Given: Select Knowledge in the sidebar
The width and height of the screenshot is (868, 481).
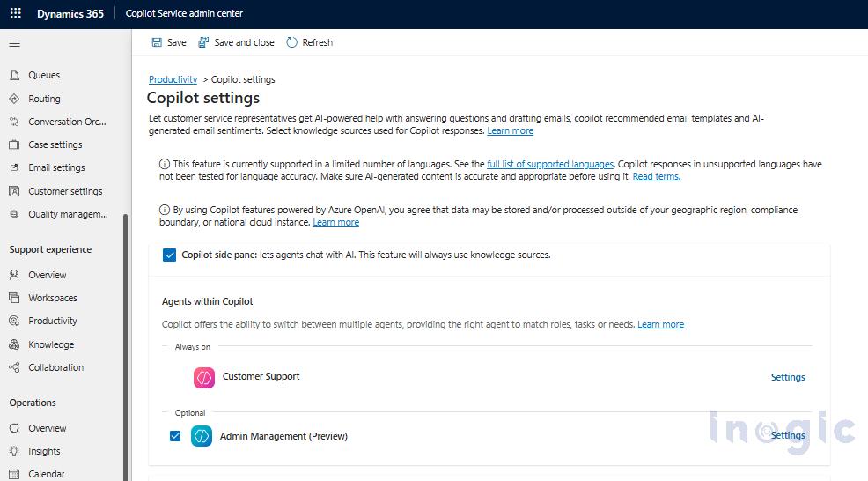Looking at the screenshot, I should 51,344.
